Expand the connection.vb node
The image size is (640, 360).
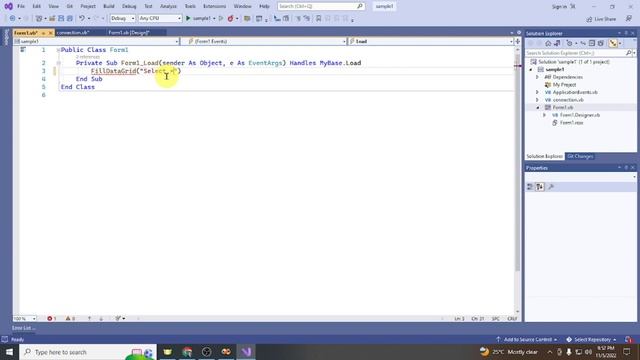click(537, 100)
